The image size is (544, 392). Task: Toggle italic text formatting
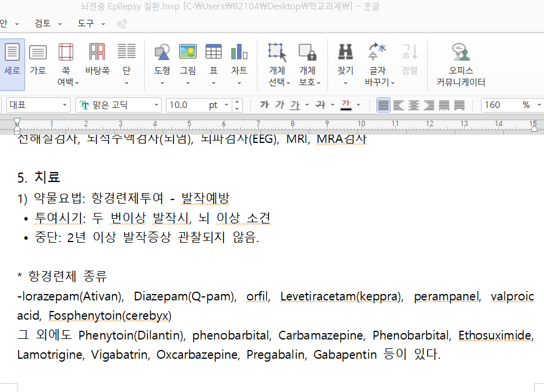(x=280, y=105)
